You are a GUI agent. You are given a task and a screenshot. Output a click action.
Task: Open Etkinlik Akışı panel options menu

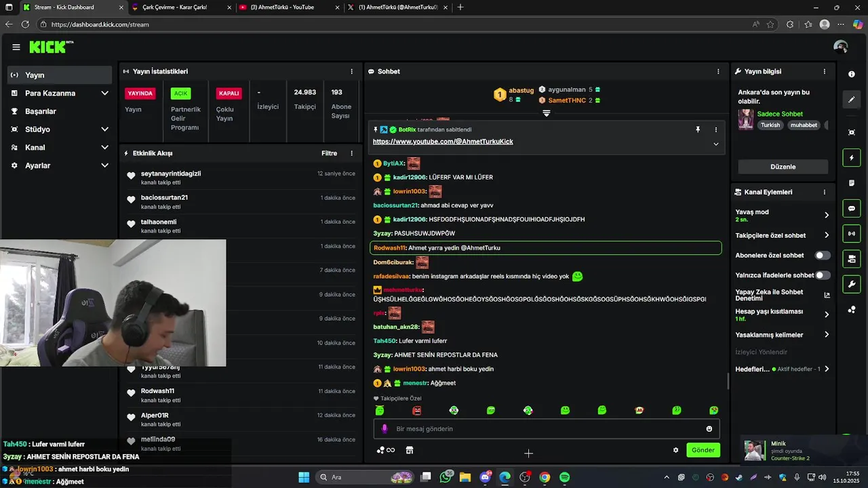pyautogui.click(x=351, y=153)
